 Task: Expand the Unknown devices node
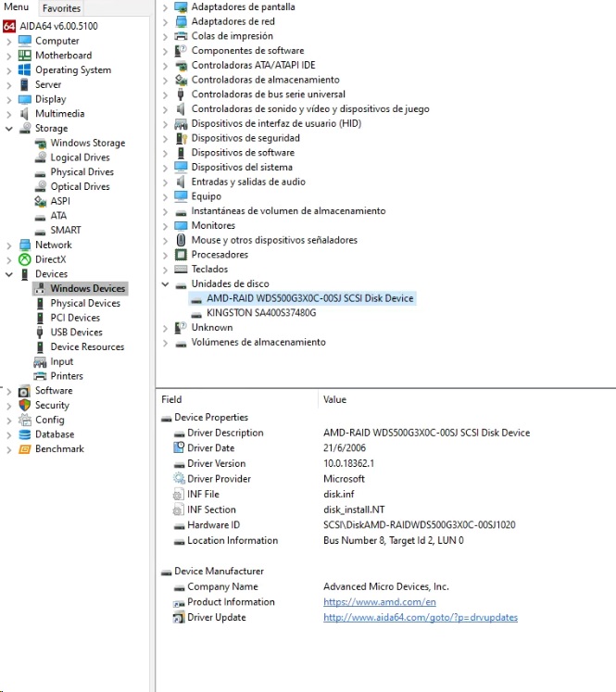pyautogui.click(x=165, y=328)
